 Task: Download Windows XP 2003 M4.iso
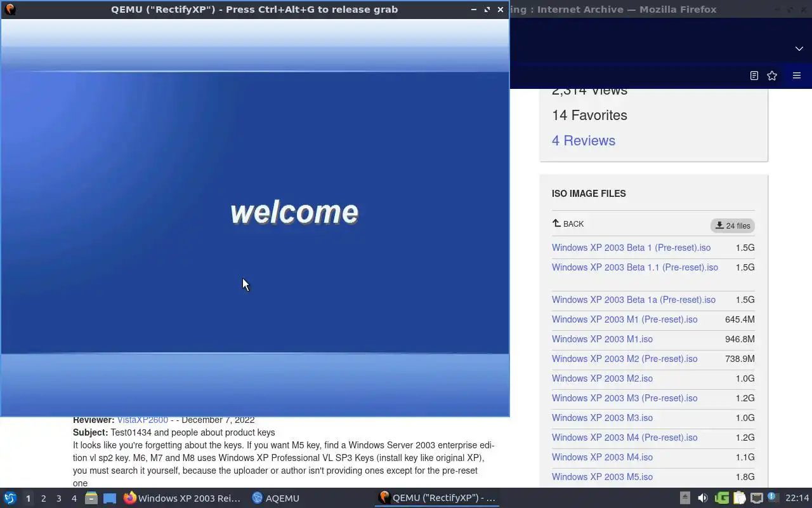(x=602, y=457)
